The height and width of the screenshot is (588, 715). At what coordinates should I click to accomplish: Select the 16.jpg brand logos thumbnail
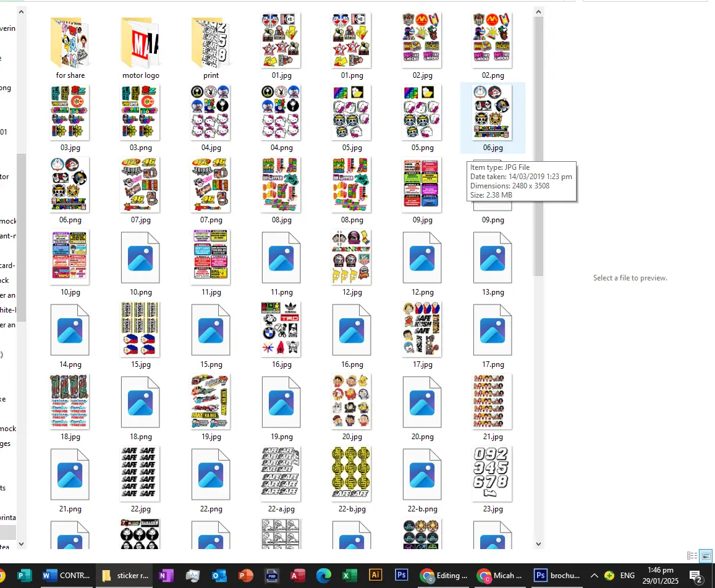(281, 329)
